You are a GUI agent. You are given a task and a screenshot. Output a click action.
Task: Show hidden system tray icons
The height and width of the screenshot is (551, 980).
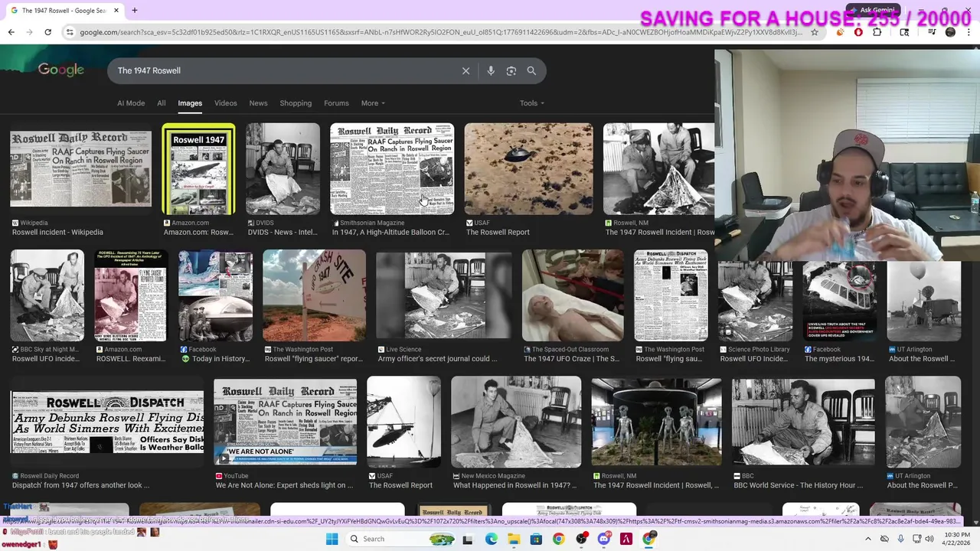pos(867,539)
